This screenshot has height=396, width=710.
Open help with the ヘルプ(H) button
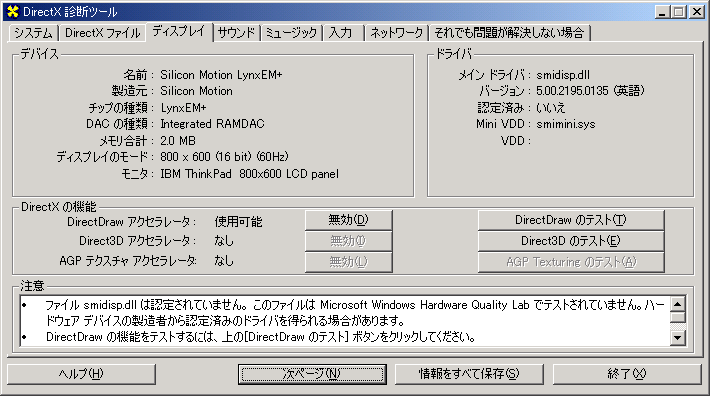tap(82, 374)
